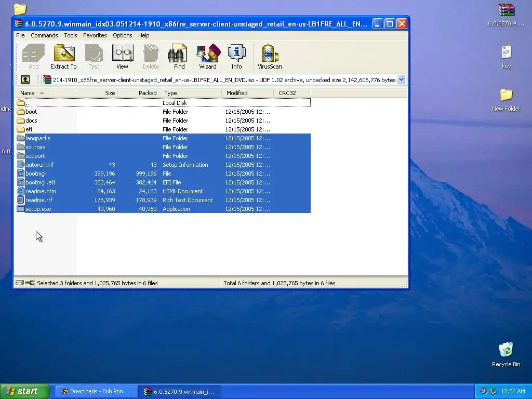Minimize the WinRAR window
The width and height of the screenshot is (532, 399).
click(x=378, y=24)
